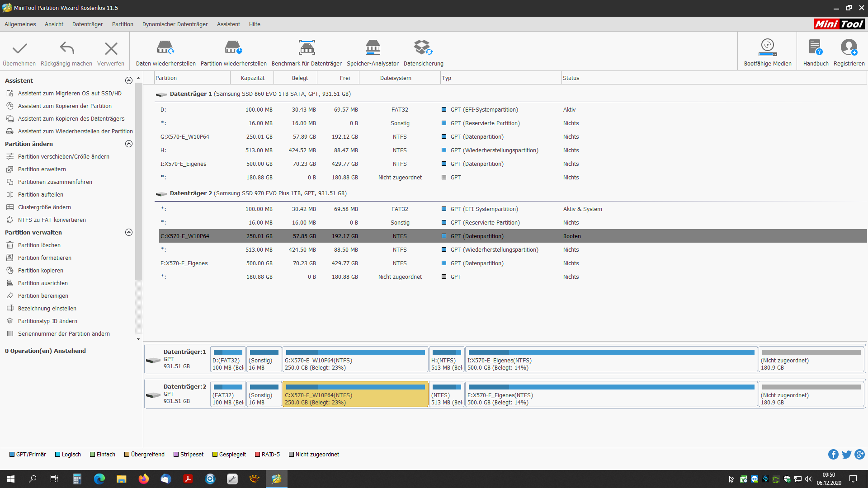Screen dimensions: 868x488
Task: Open Partition wiederherstellen tool
Action: (233, 48)
